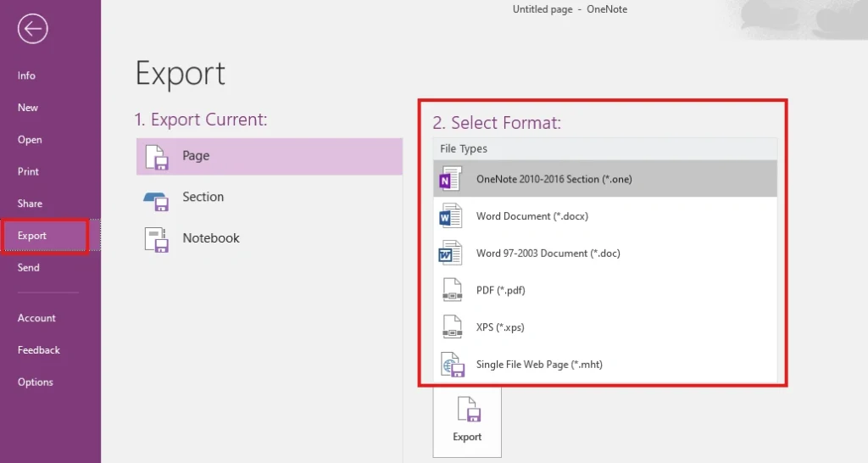868x463 pixels.
Task: Click the Notebook export icon
Action: pos(156,239)
